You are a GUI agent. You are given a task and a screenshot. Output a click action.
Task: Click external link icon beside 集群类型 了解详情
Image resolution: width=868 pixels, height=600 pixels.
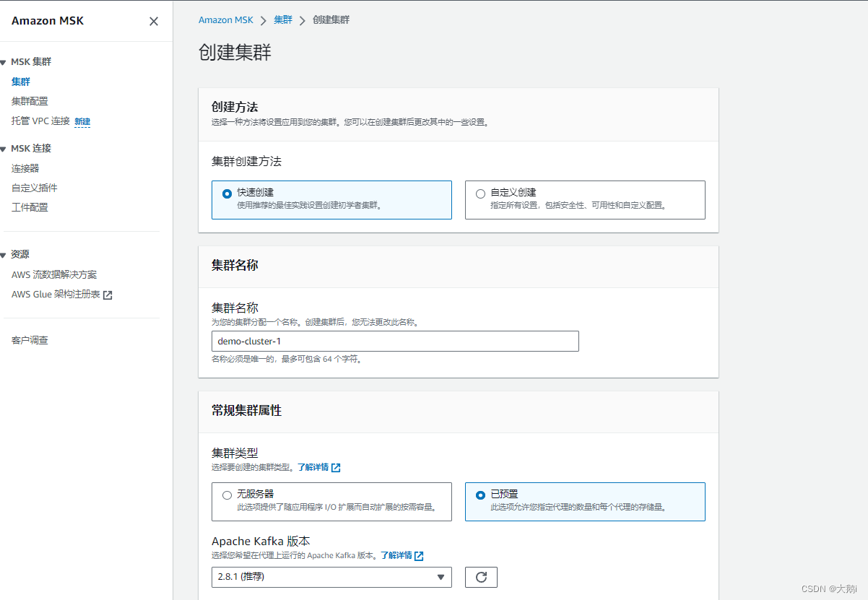pyautogui.click(x=336, y=467)
